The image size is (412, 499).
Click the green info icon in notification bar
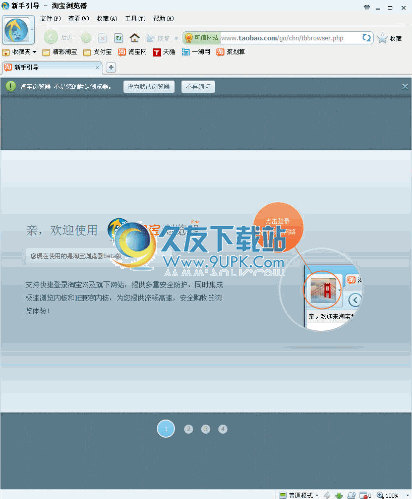[11, 87]
